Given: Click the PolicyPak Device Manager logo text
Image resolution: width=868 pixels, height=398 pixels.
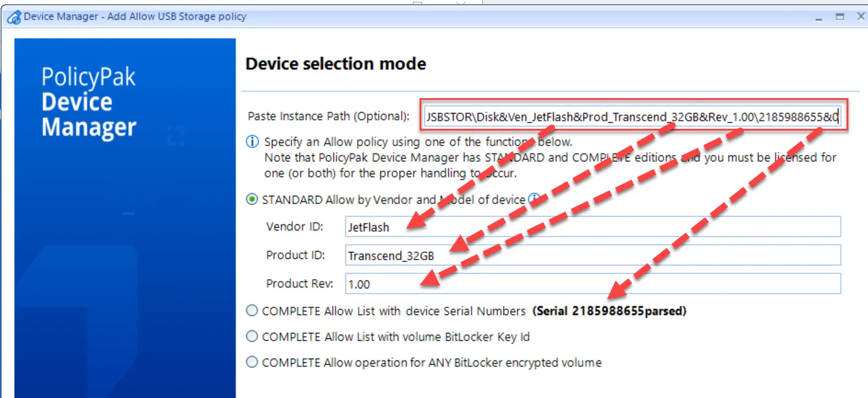Looking at the screenshot, I should pyautogui.click(x=89, y=102).
